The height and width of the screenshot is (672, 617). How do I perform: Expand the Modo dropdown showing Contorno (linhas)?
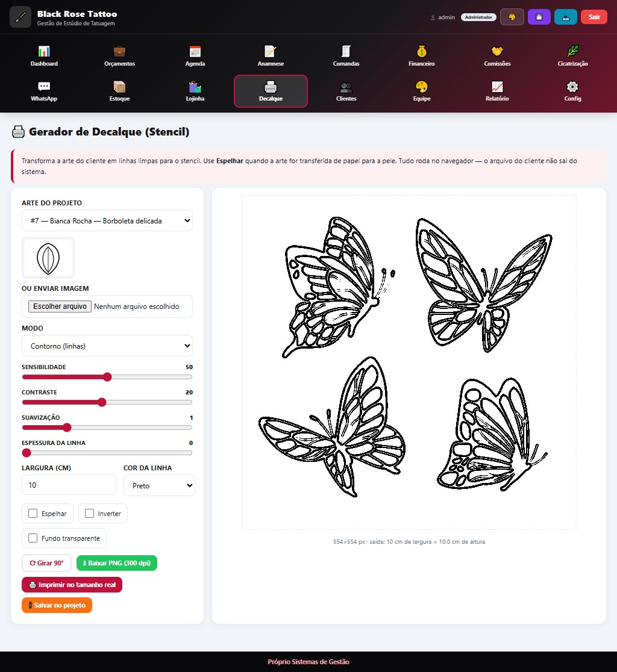[107, 346]
